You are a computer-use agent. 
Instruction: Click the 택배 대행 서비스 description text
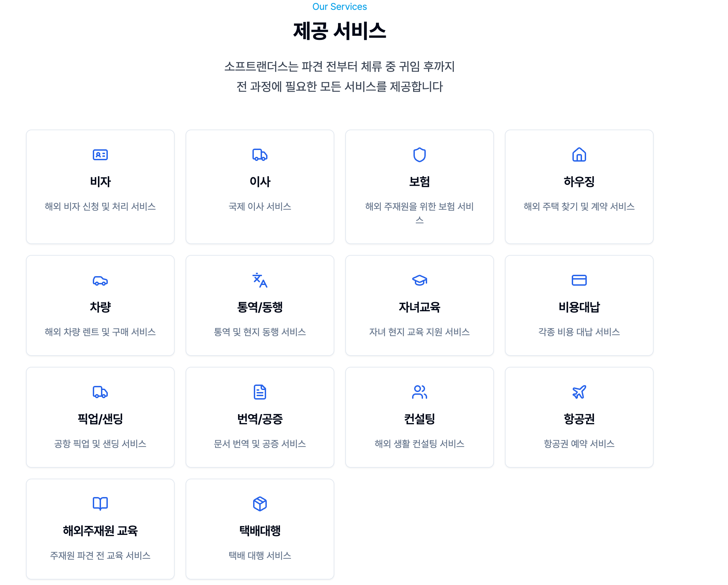coord(260,556)
